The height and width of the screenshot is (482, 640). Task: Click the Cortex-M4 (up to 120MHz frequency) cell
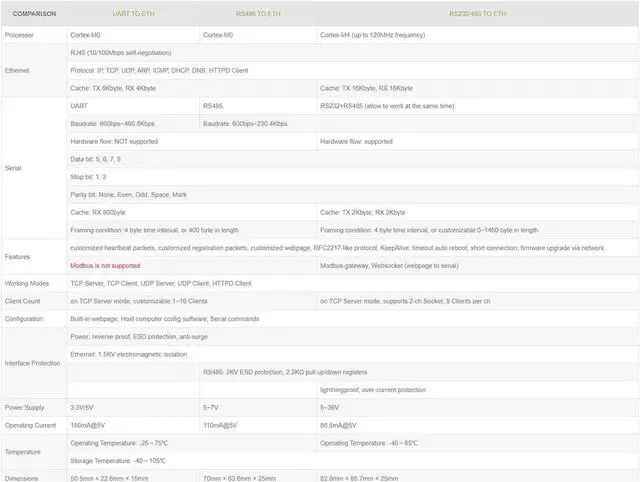point(477,35)
